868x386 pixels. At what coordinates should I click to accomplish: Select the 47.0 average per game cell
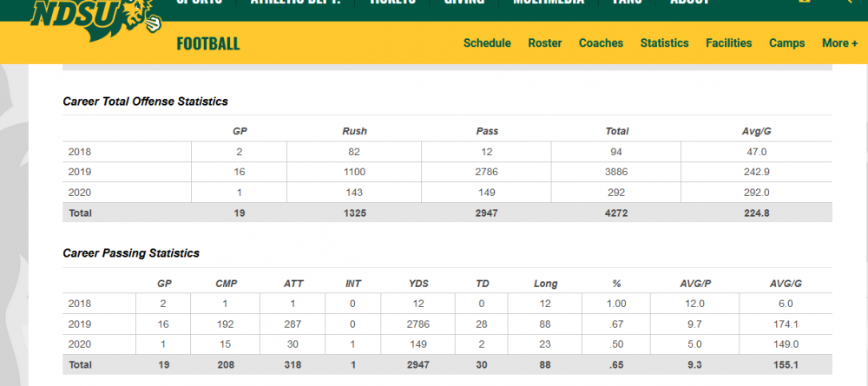point(757,152)
